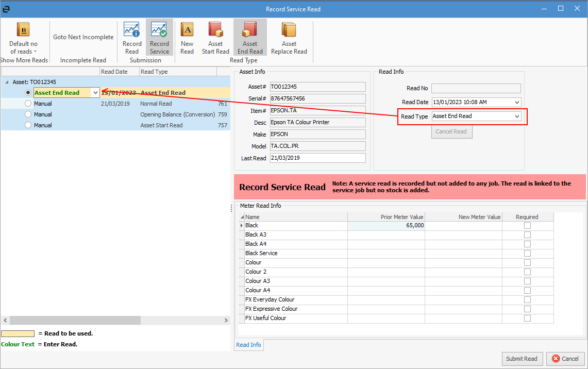Open the Read Date dropdown calendar

pyautogui.click(x=517, y=103)
